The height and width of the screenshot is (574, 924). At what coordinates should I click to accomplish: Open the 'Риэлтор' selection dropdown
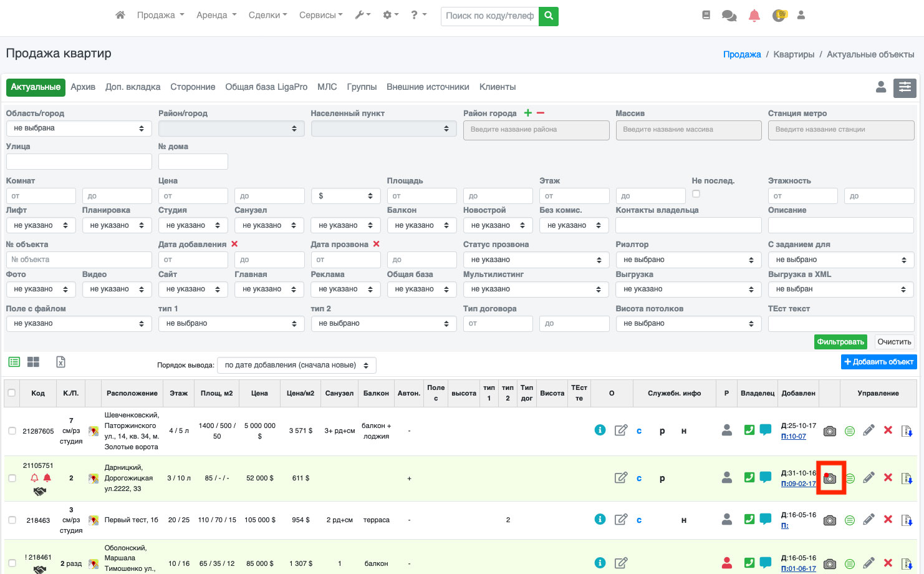click(688, 260)
